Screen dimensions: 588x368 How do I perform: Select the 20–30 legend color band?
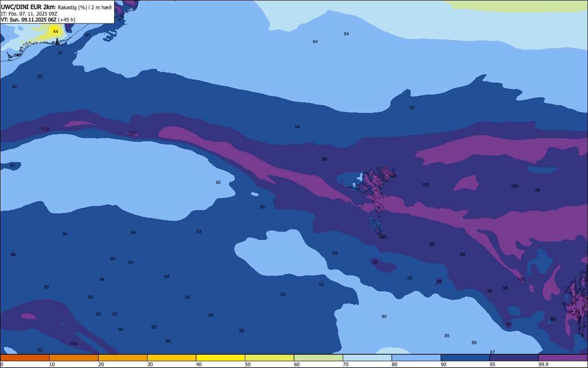click(123, 357)
